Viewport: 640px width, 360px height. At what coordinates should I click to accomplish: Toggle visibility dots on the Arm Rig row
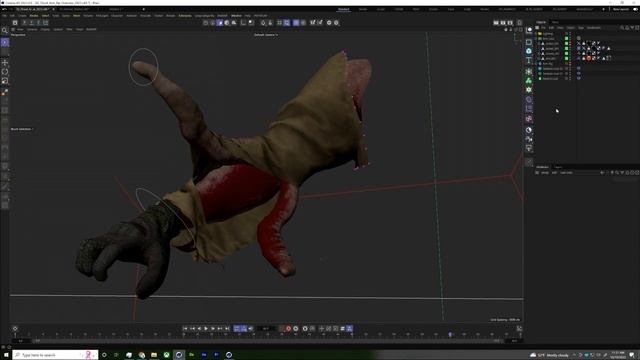(570, 63)
